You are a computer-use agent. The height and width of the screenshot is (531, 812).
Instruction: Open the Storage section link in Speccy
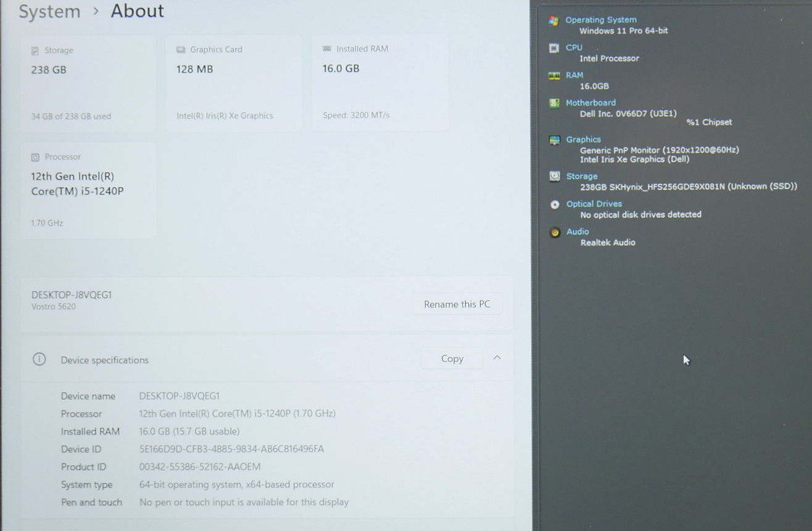[582, 177]
